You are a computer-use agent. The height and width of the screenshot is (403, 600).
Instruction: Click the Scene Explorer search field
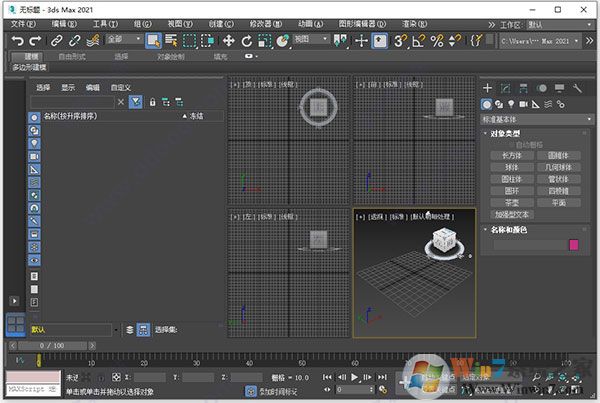pos(75,102)
